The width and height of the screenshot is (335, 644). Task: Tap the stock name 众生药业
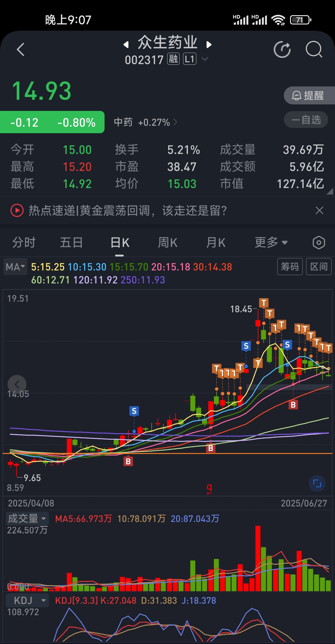click(x=167, y=42)
